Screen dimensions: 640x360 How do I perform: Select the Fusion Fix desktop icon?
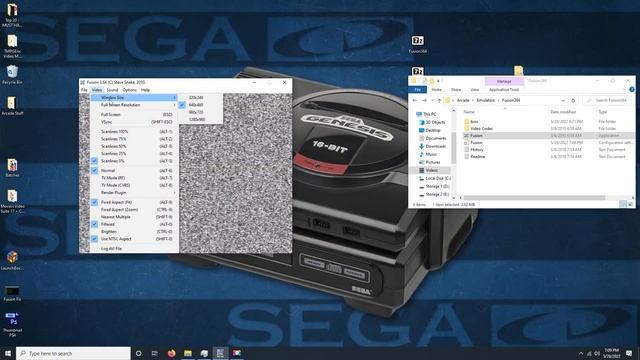click(x=12, y=293)
